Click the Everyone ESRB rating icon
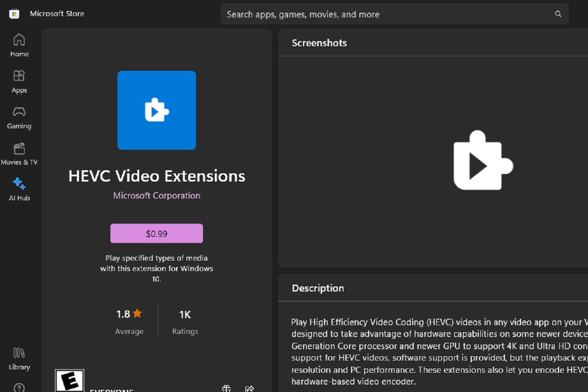Image resolution: width=588 pixels, height=392 pixels. (69, 381)
